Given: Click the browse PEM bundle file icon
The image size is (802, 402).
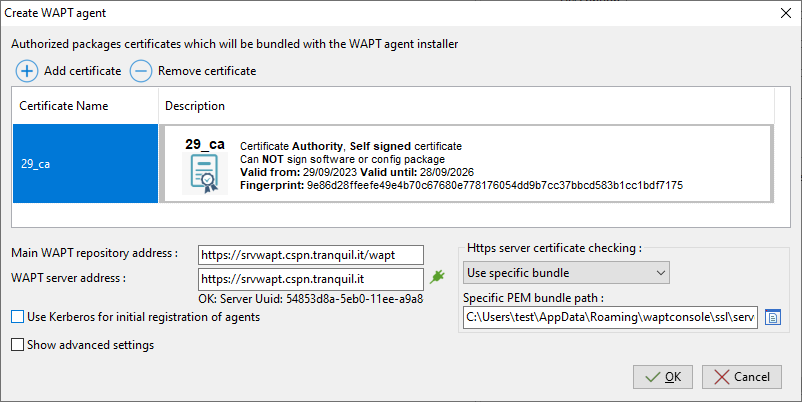Looking at the screenshot, I should pyautogui.click(x=772, y=317).
